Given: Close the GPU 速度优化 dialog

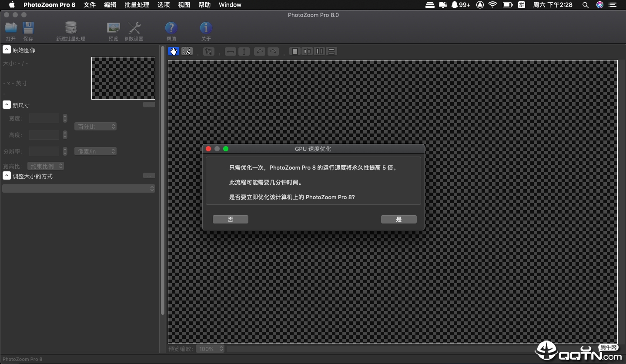Looking at the screenshot, I should tap(208, 149).
